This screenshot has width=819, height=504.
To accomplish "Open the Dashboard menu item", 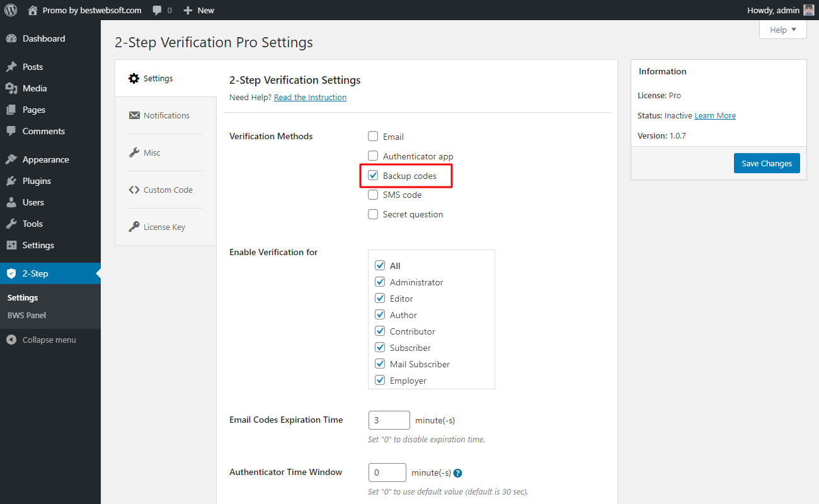I will [x=50, y=38].
